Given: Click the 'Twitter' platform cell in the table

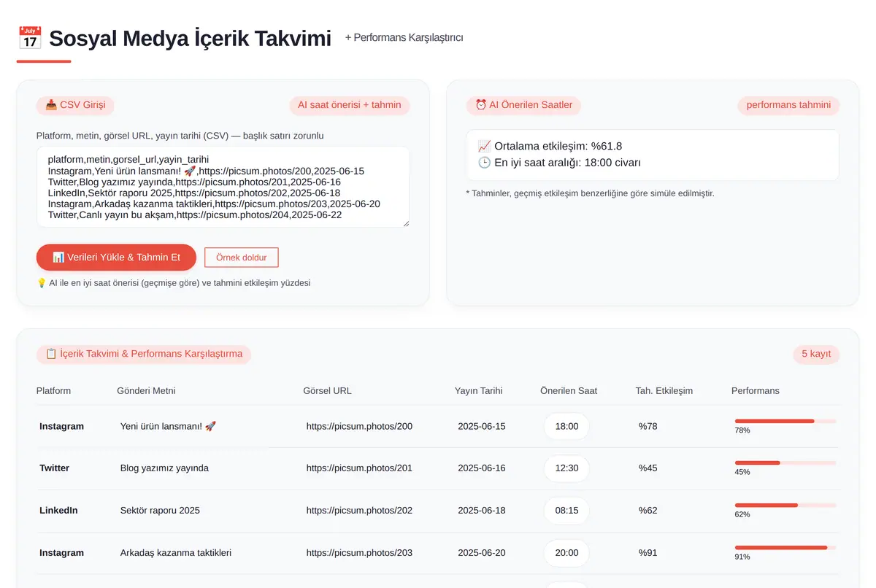Looking at the screenshot, I should [55, 468].
